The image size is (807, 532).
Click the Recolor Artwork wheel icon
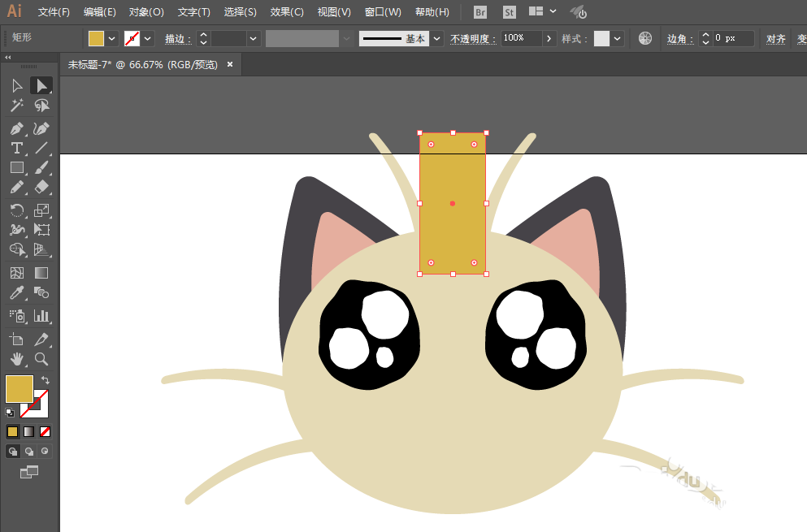645,38
